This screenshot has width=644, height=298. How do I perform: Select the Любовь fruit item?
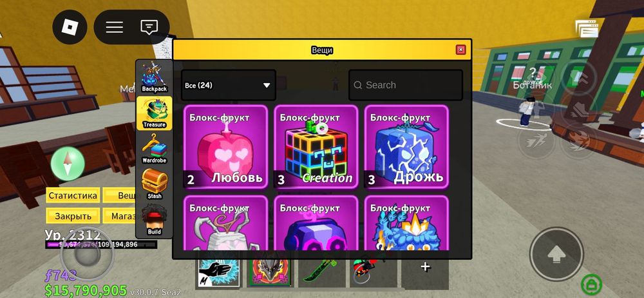(225, 146)
